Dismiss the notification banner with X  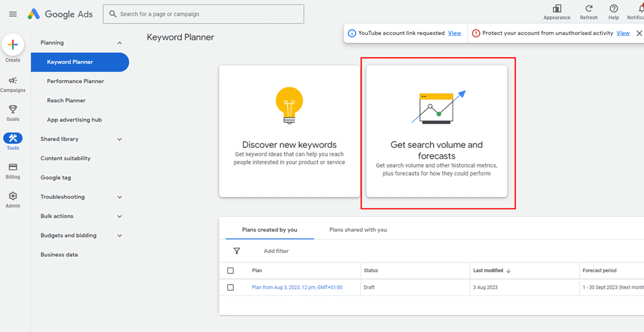click(x=639, y=33)
